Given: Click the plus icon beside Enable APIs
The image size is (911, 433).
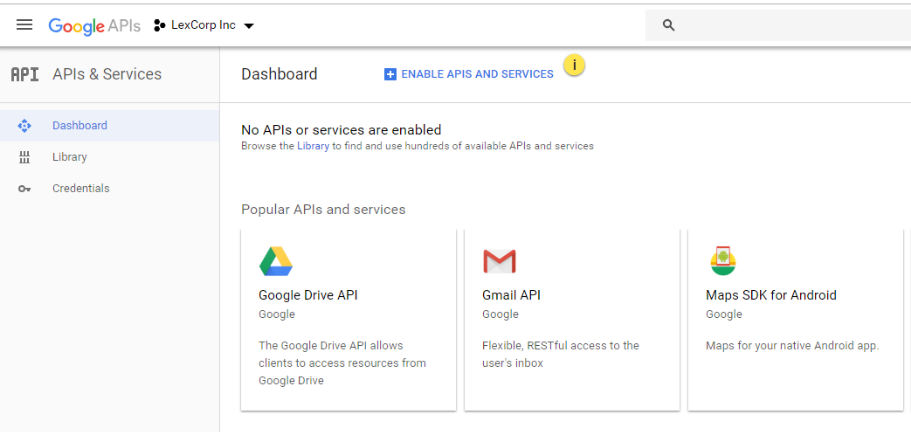Looking at the screenshot, I should tap(390, 74).
